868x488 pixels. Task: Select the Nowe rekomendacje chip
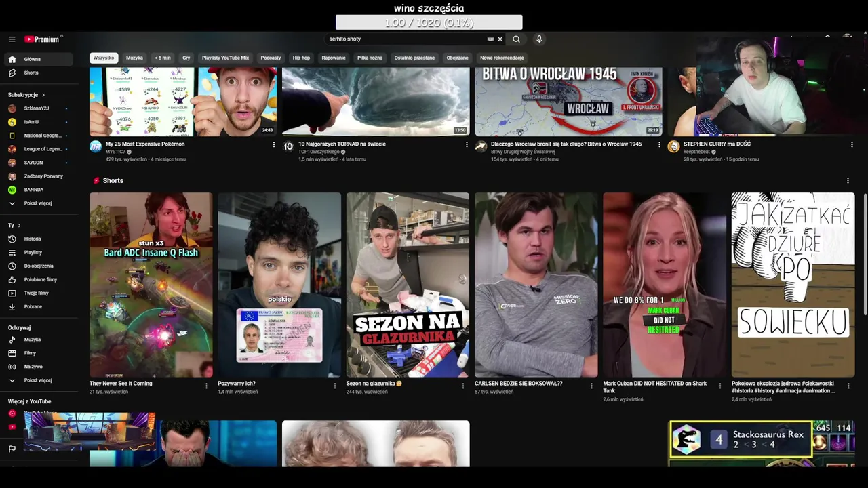tap(502, 58)
